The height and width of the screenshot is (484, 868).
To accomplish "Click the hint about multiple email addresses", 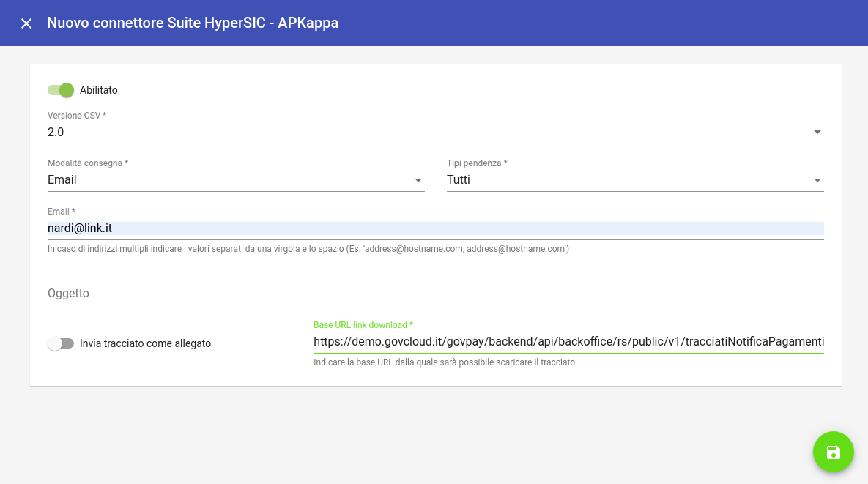I will coord(308,249).
